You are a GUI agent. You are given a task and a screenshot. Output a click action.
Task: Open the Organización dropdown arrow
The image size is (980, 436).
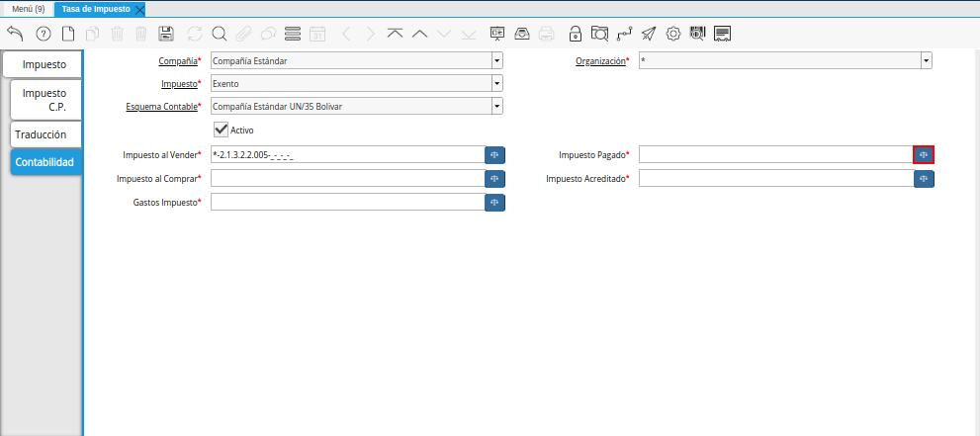click(927, 61)
